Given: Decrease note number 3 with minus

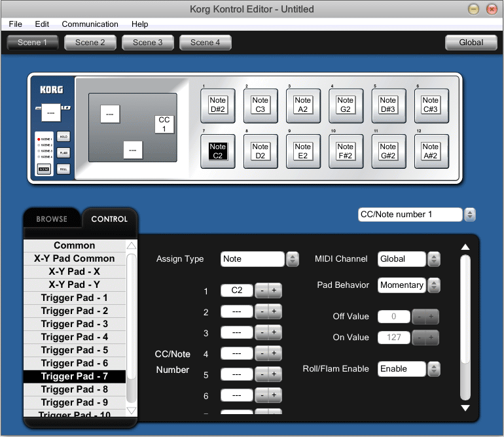Looking at the screenshot, I should pyautogui.click(x=262, y=332).
